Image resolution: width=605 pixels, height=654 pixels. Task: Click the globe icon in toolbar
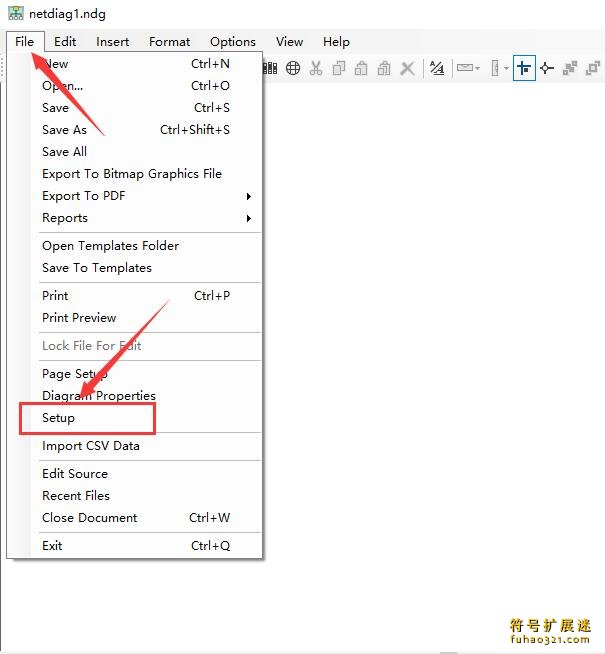tap(293, 68)
